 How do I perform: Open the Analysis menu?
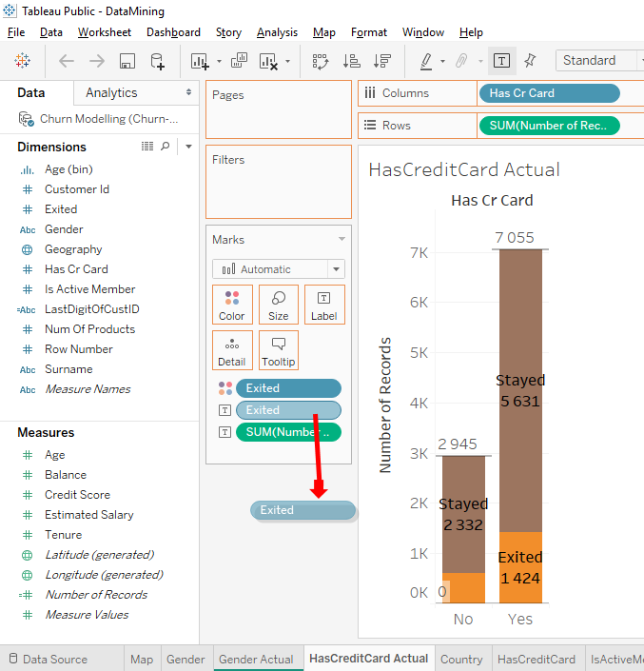(277, 32)
